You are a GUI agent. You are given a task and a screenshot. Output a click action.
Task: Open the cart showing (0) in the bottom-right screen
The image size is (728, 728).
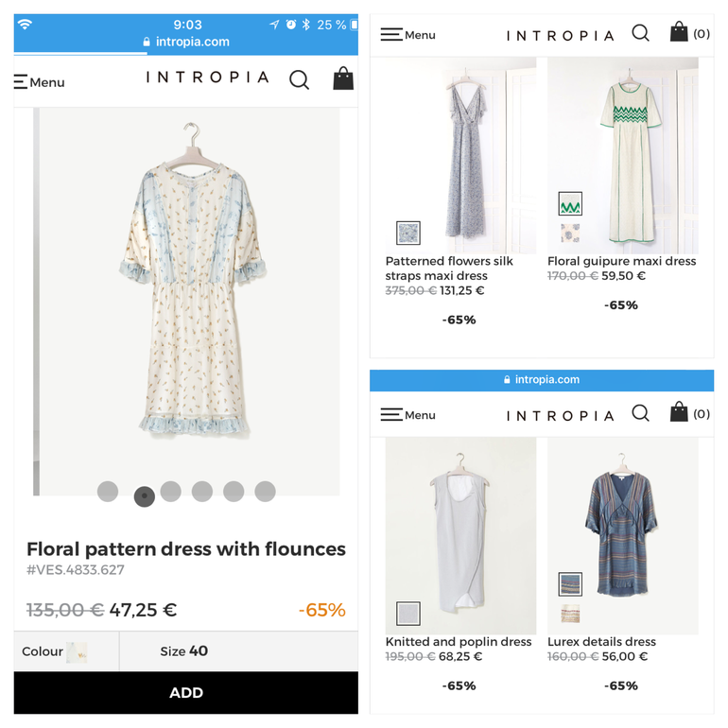point(689,413)
